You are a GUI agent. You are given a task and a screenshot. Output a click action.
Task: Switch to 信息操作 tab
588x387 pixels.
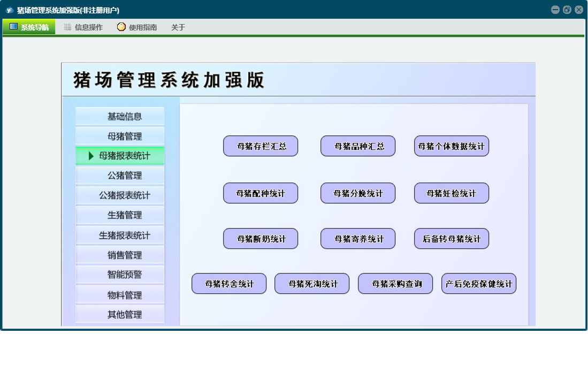pyautogui.click(x=88, y=27)
